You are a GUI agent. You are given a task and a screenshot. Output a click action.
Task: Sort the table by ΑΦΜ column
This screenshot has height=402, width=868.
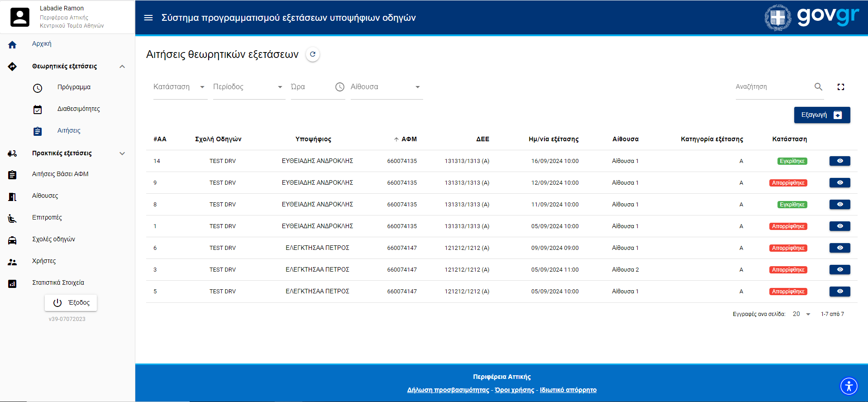(x=409, y=139)
